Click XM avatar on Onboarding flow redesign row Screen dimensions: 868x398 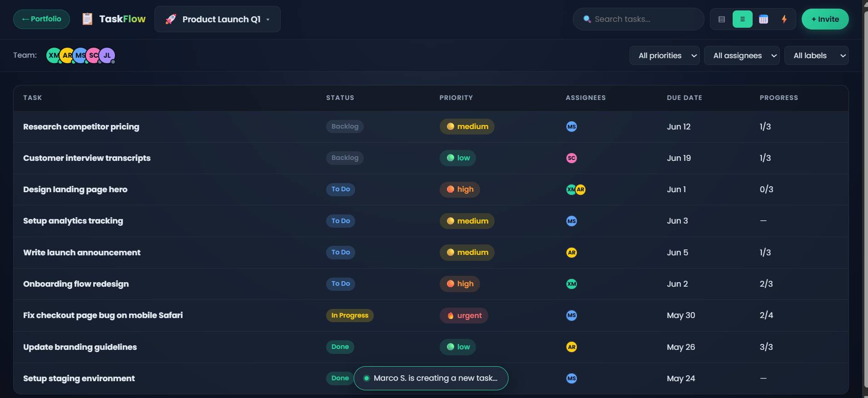(571, 284)
